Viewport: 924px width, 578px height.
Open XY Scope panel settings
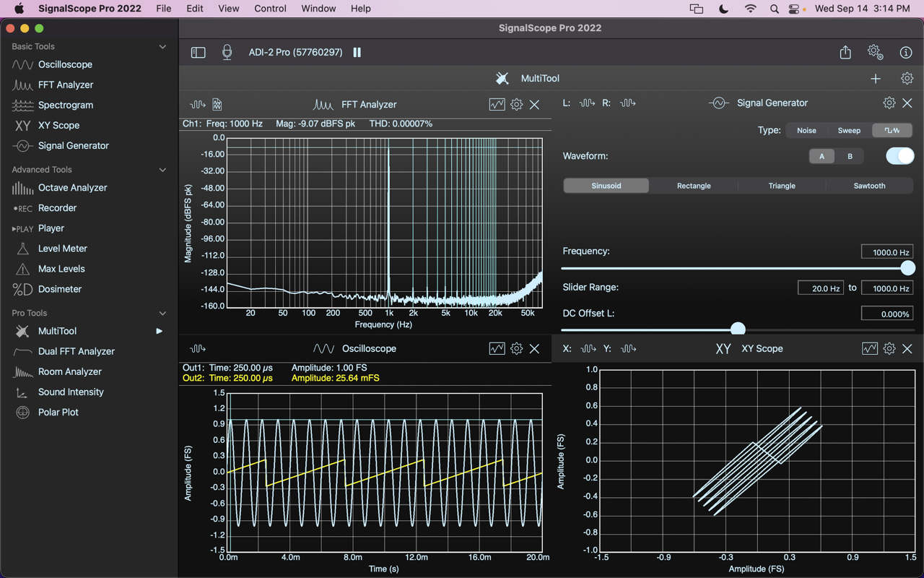pos(889,348)
